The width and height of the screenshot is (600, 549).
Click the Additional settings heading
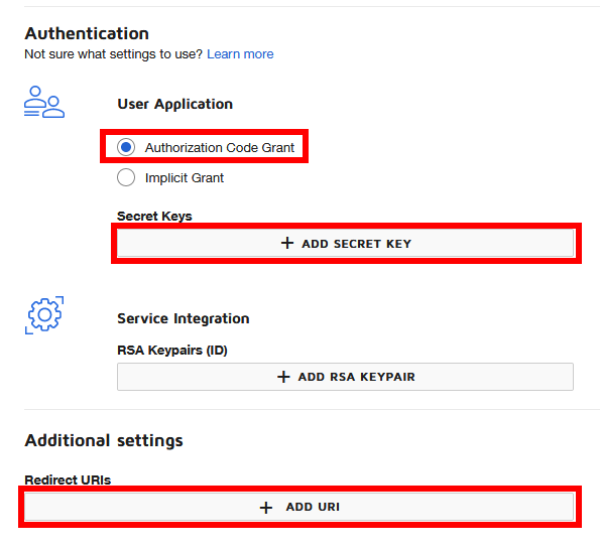104,440
